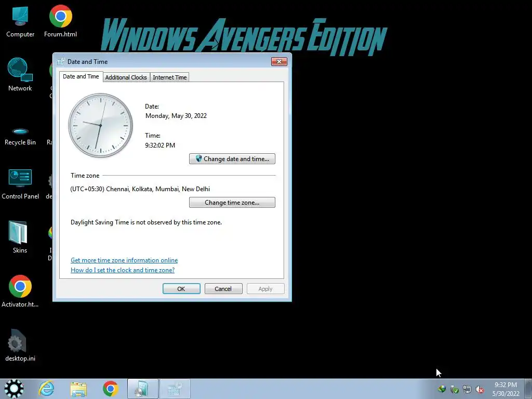The width and height of the screenshot is (532, 399).
Task: Click the time value 9:32:02 PM
Action: (x=160, y=145)
